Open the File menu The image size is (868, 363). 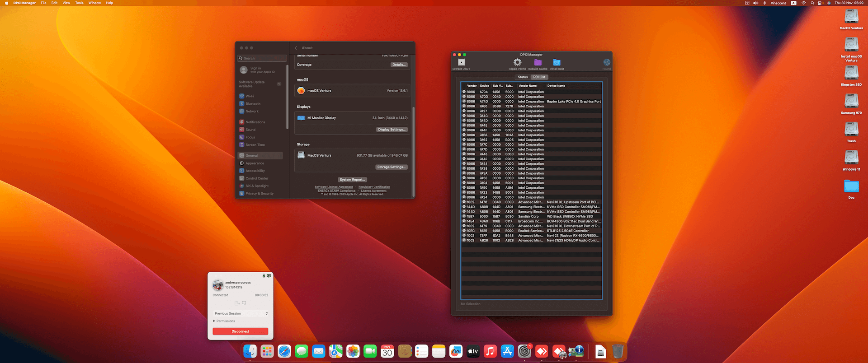[43, 3]
